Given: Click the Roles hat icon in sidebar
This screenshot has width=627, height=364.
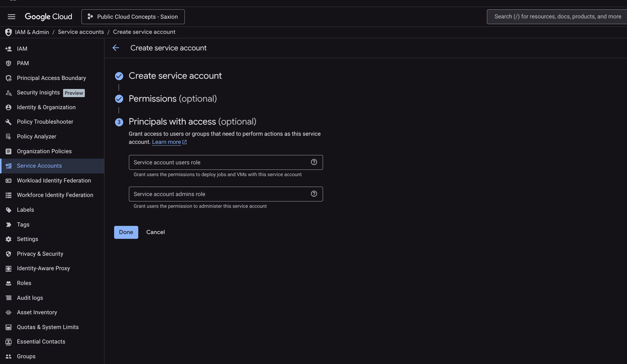Looking at the screenshot, I should (8, 283).
